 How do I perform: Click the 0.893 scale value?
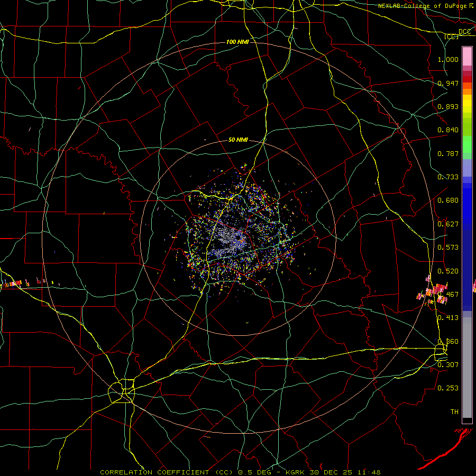[x=448, y=106]
